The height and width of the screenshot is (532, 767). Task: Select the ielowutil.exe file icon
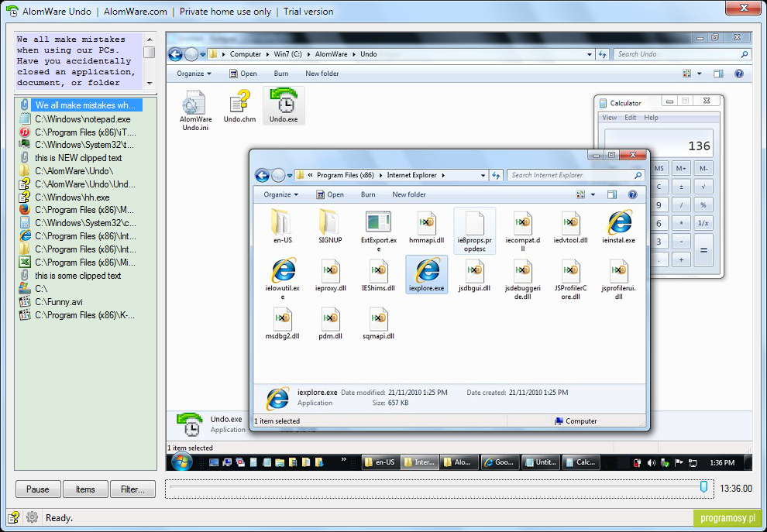pos(282,279)
